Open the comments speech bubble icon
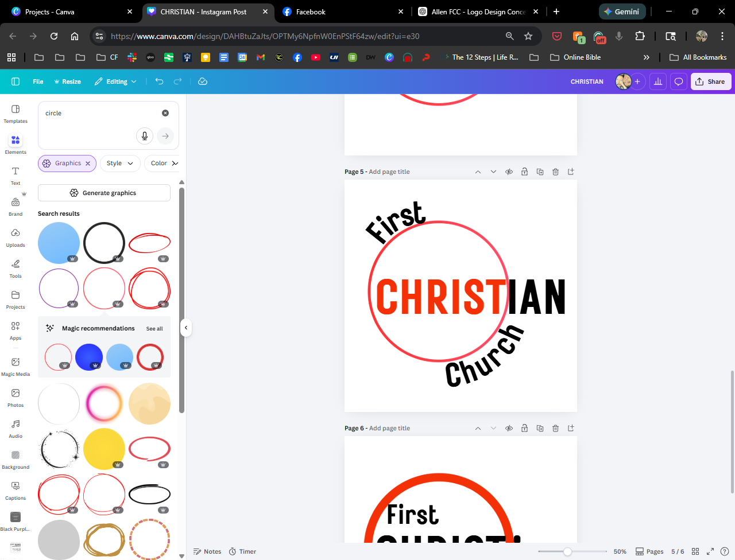 678,81
